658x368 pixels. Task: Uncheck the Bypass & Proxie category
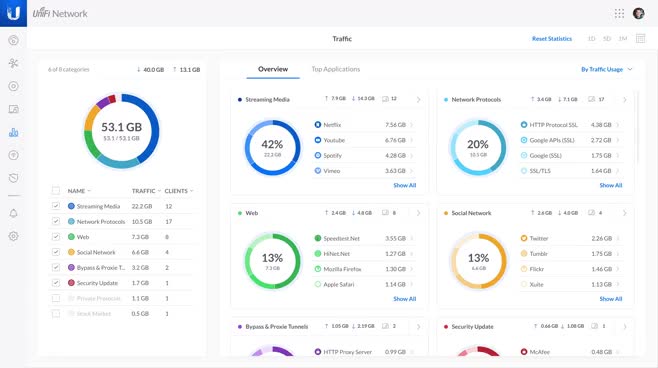point(56,267)
